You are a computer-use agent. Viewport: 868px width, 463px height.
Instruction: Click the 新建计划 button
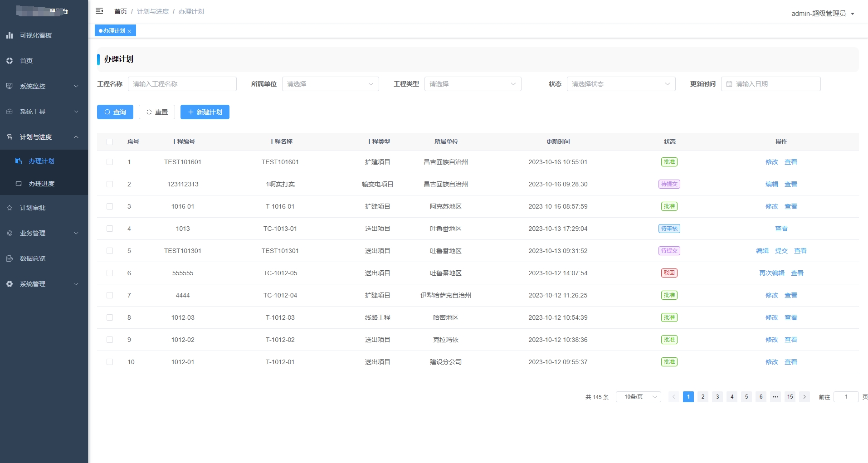tap(205, 112)
